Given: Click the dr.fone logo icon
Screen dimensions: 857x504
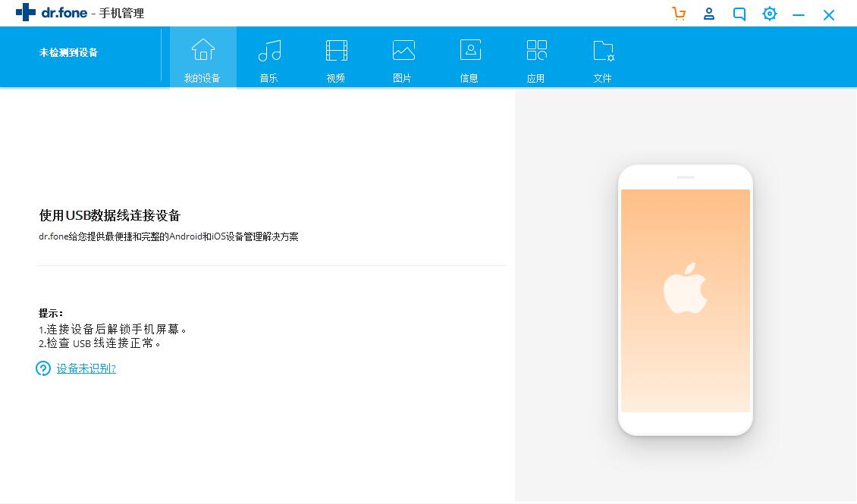Looking at the screenshot, I should click(x=26, y=13).
